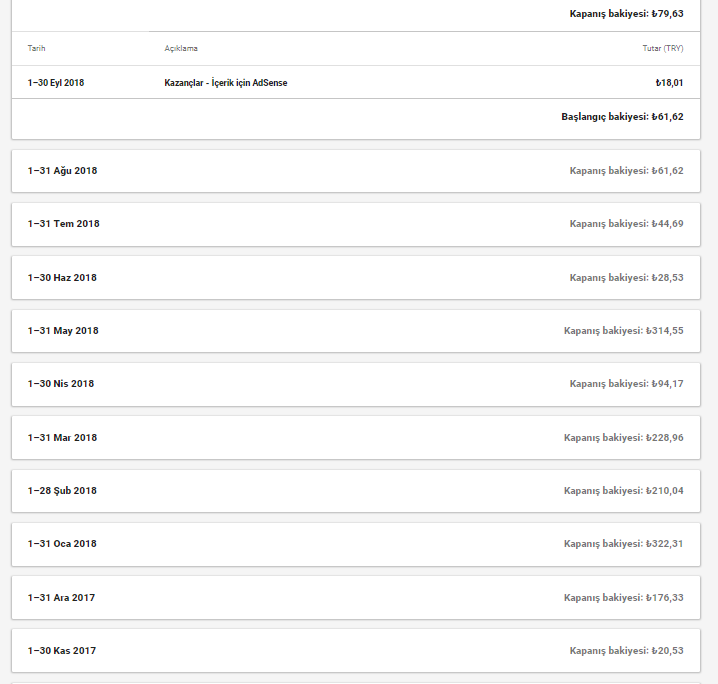
Task: Collapse via Kapanış bakiyesi ₺79,63 header
Action: [x=626, y=14]
